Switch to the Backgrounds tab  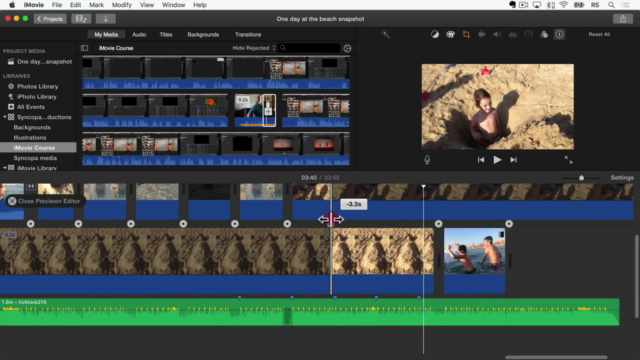click(x=203, y=35)
